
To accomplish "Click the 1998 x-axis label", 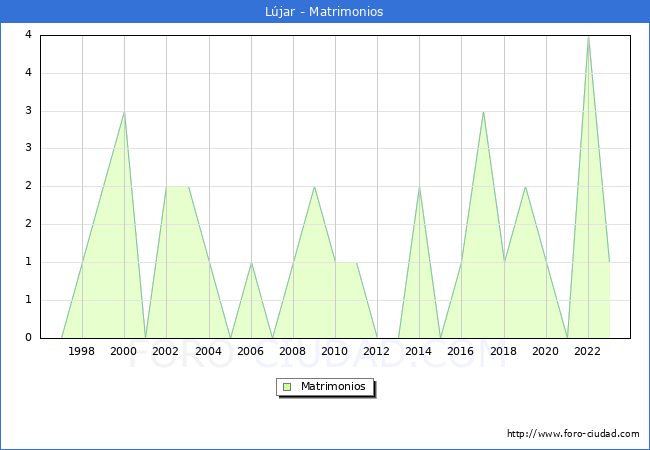I will [x=81, y=351].
